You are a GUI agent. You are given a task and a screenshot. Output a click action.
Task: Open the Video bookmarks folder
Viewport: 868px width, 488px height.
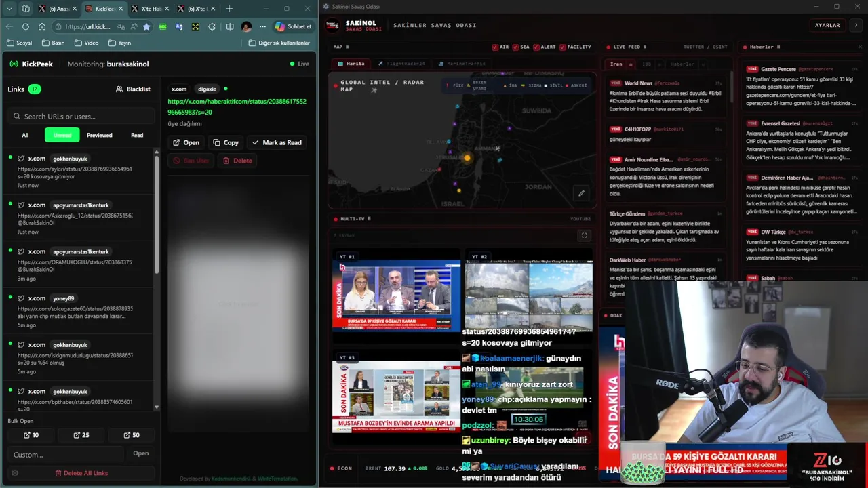tap(86, 43)
